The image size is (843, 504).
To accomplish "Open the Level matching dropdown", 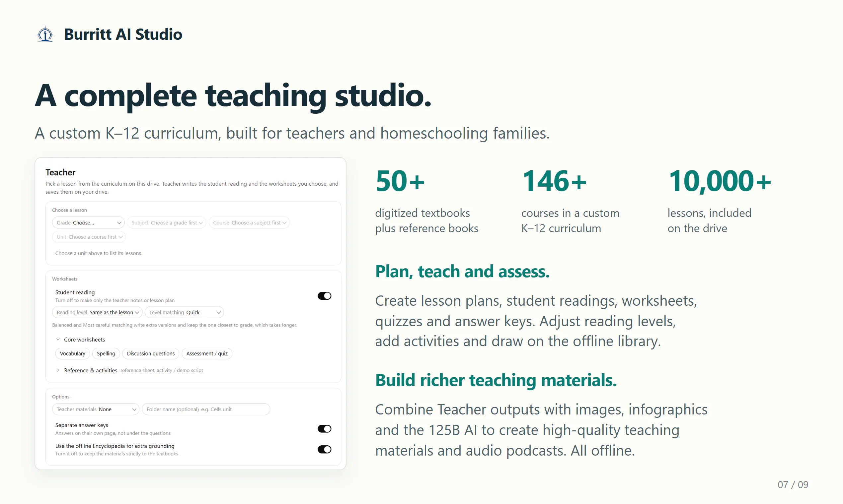I will (x=184, y=312).
